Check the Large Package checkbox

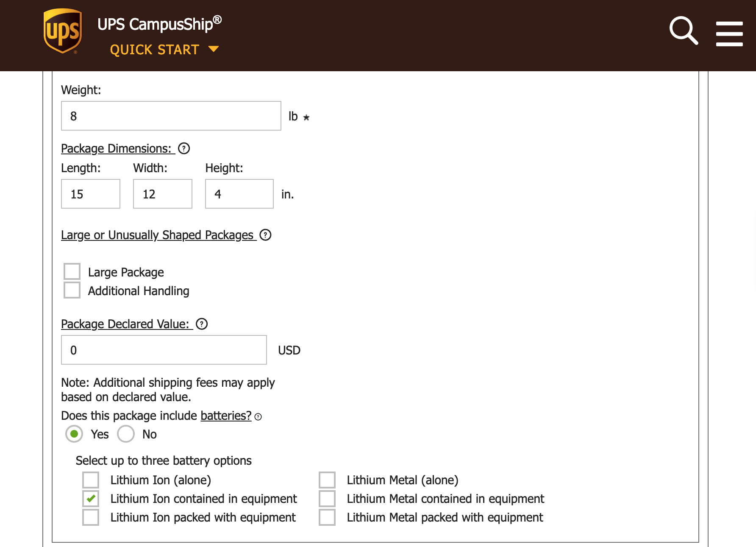point(72,271)
